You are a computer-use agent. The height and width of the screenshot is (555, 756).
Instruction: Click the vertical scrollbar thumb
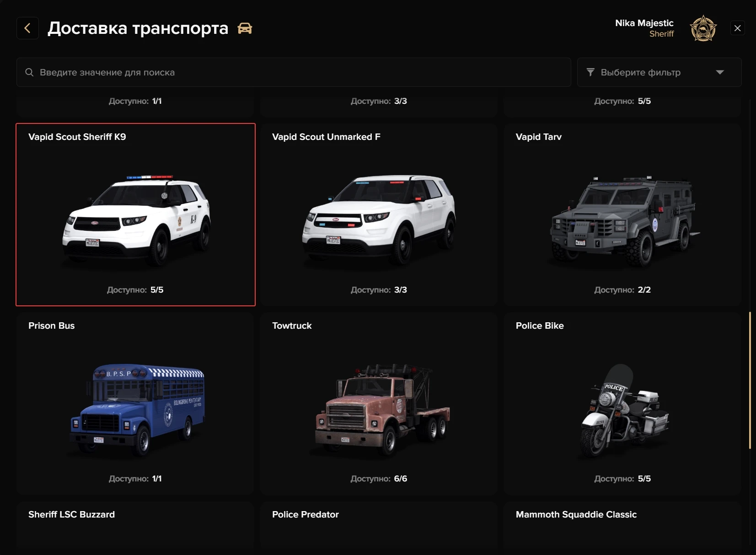tap(750, 380)
